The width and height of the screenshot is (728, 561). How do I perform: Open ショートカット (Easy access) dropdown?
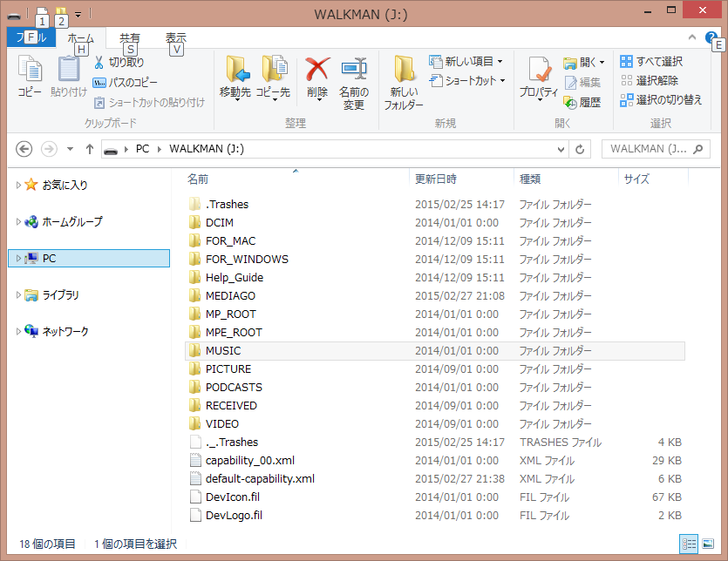467,81
